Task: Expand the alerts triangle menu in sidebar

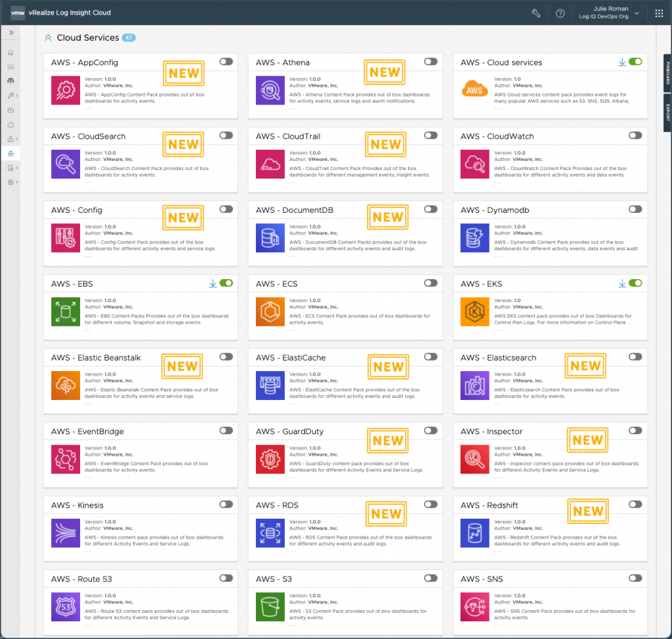Action: click(12, 139)
